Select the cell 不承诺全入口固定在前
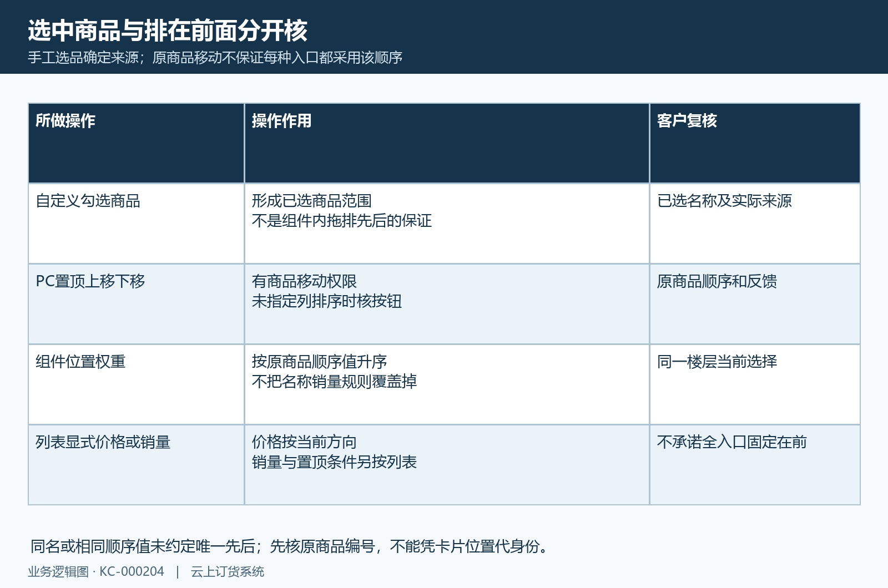The height and width of the screenshot is (588, 888). (755, 465)
